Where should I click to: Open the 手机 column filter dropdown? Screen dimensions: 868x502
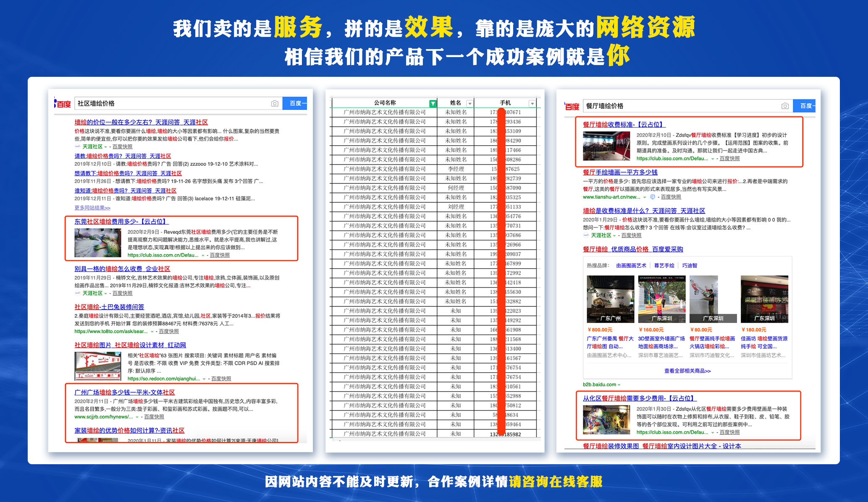[532, 103]
